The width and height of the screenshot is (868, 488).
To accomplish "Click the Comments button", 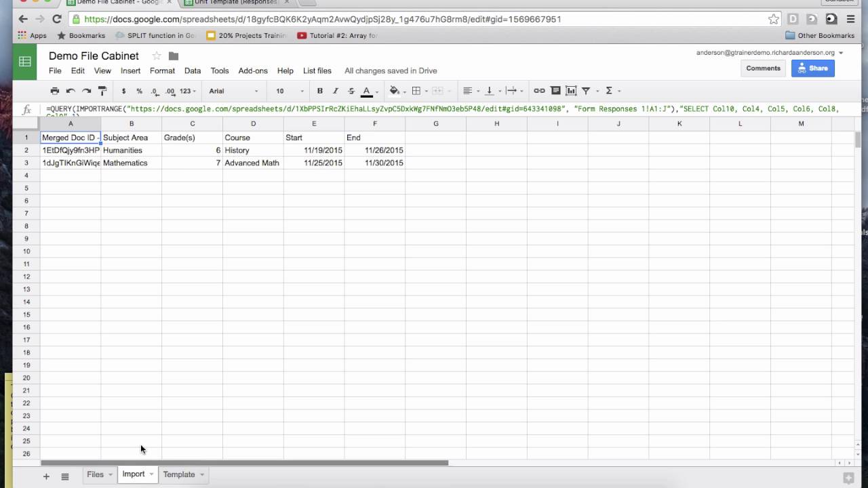I will tap(764, 68).
